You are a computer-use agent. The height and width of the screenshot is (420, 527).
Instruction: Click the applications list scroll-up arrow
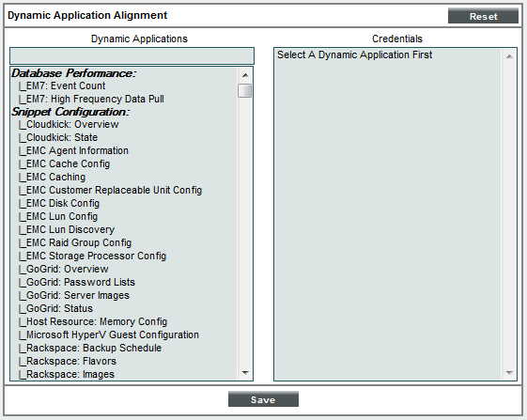coord(245,75)
